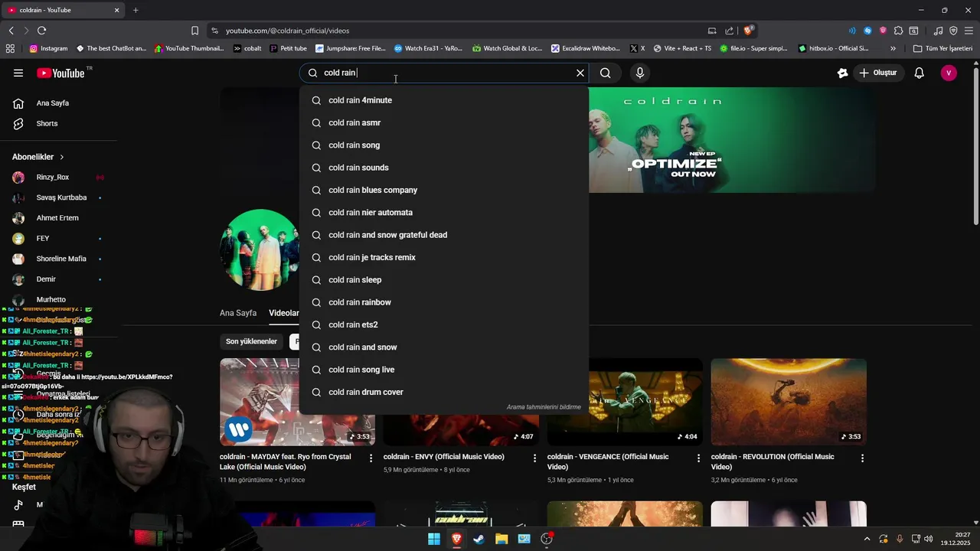The height and width of the screenshot is (551, 980).
Task: Open the hitbox.io bookmark
Action: pyautogui.click(x=833, y=48)
